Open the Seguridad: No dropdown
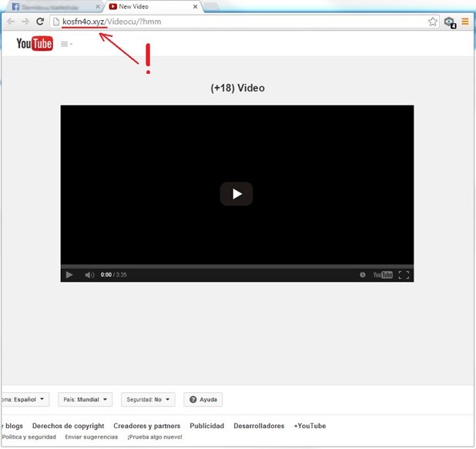 click(147, 400)
